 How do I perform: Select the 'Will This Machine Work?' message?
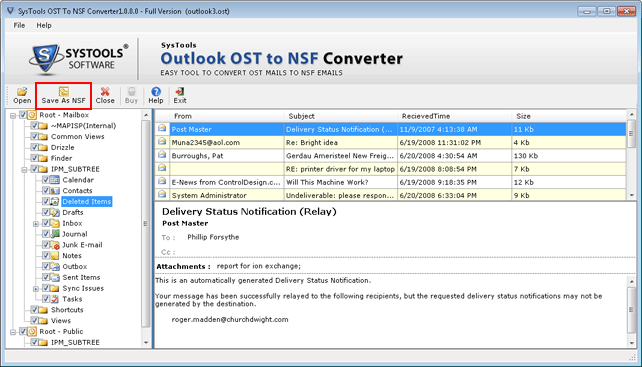327,182
